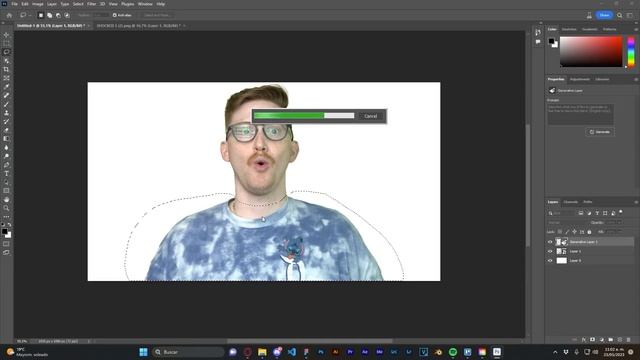Click the blue Share button

pos(604,15)
